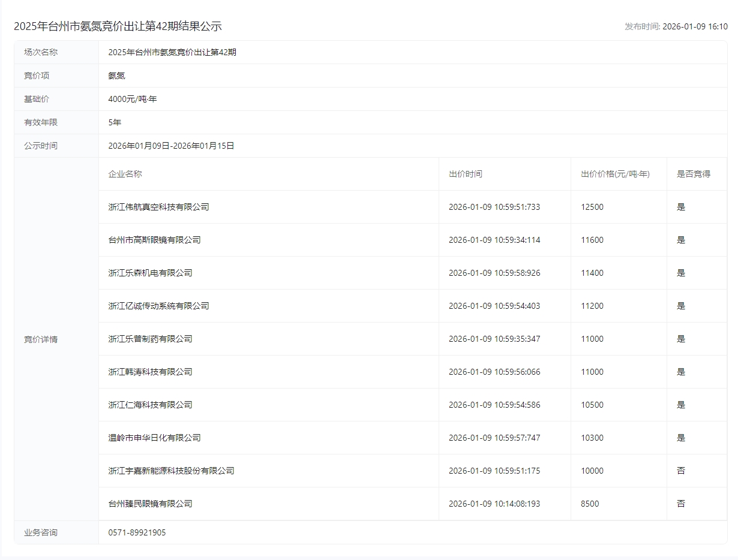Select company 台州市高斯眼镜有限公司

[154, 240]
